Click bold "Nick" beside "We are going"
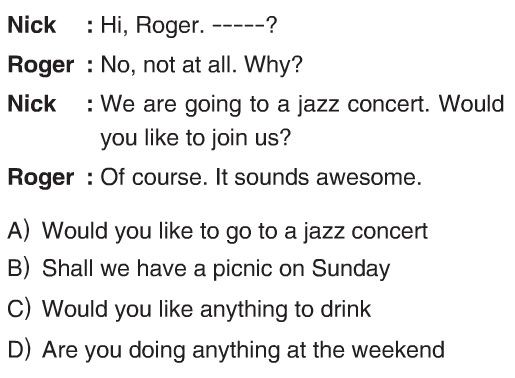 point(32,104)
